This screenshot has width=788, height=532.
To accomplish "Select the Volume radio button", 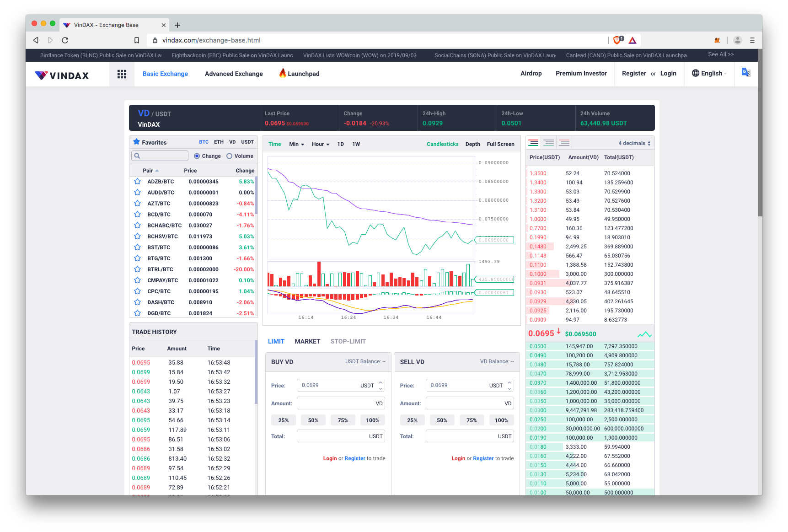I will coord(230,156).
